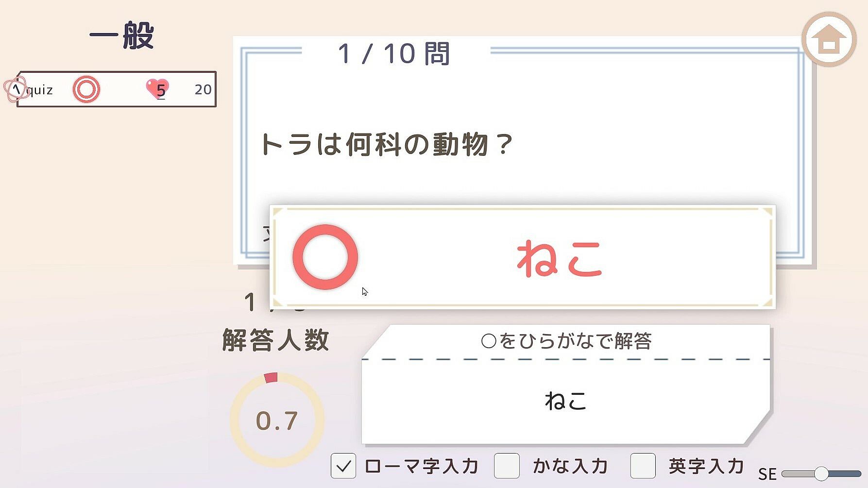The height and width of the screenshot is (488, 868).
Task: Click the home button icon
Action: [829, 39]
